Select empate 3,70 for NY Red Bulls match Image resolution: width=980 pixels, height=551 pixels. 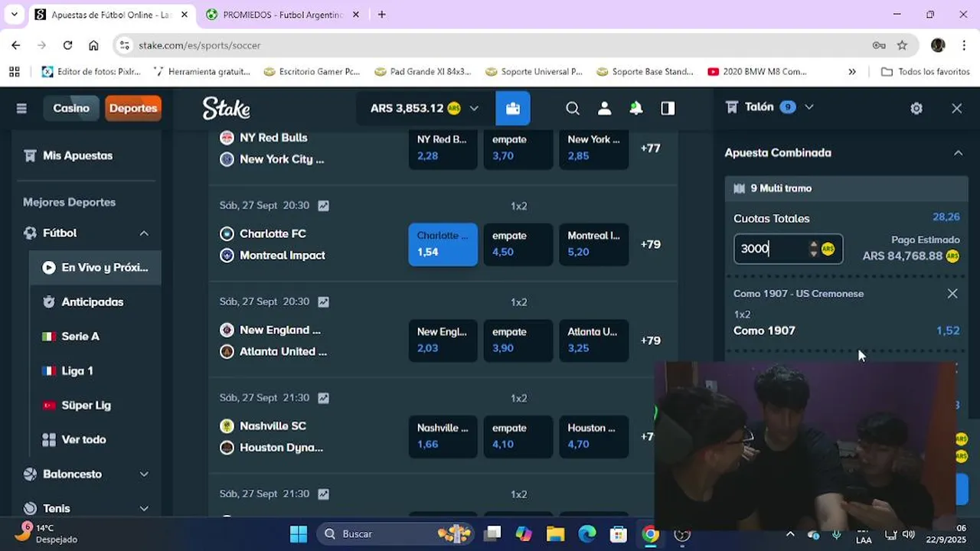tap(518, 148)
